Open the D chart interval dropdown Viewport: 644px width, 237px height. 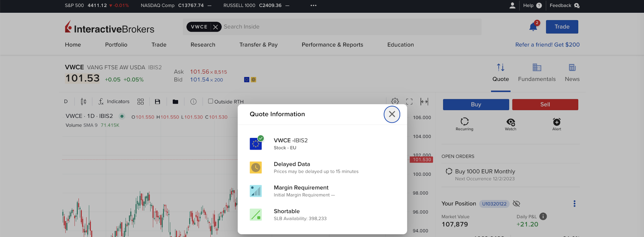coord(66,101)
